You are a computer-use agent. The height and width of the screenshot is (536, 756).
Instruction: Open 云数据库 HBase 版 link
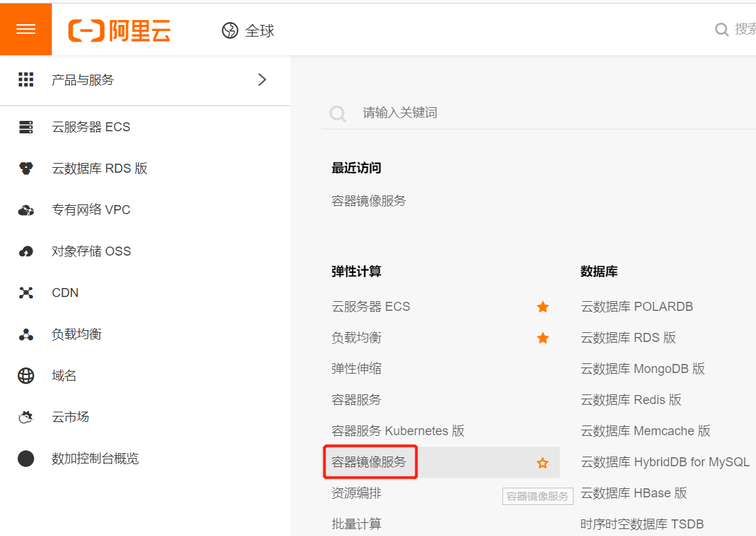[x=634, y=493]
